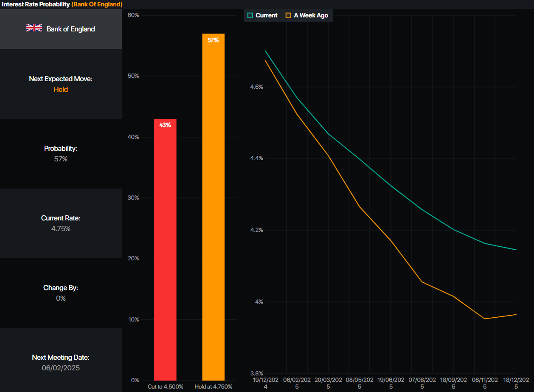Click the UK flag icon
This screenshot has width=534, height=392.
[34, 28]
